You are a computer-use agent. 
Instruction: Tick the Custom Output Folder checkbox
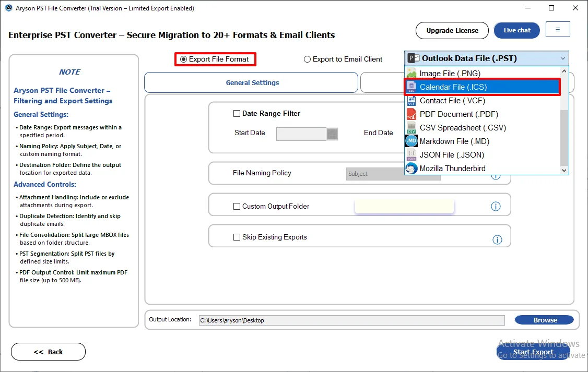pos(237,207)
